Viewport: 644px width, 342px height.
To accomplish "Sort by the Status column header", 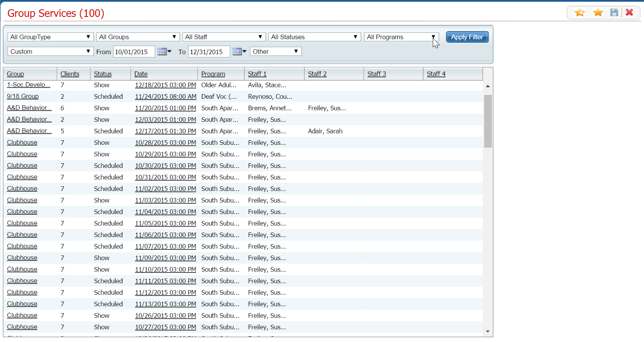I will tap(103, 74).
